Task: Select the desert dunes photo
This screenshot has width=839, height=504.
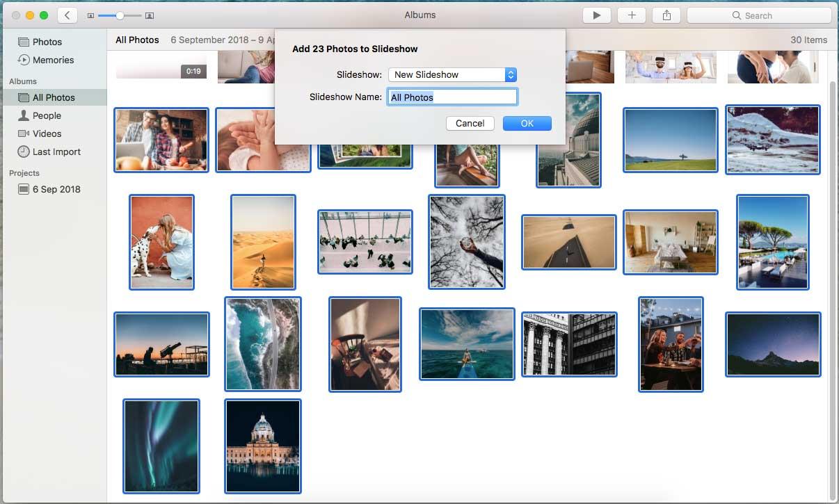Action: tap(263, 242)
